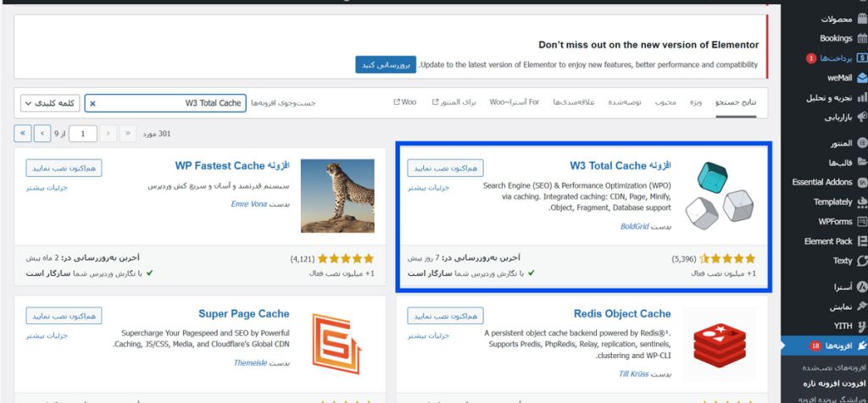
Task: Switch to نتایج جستجو tab
Action: (736, 102)
